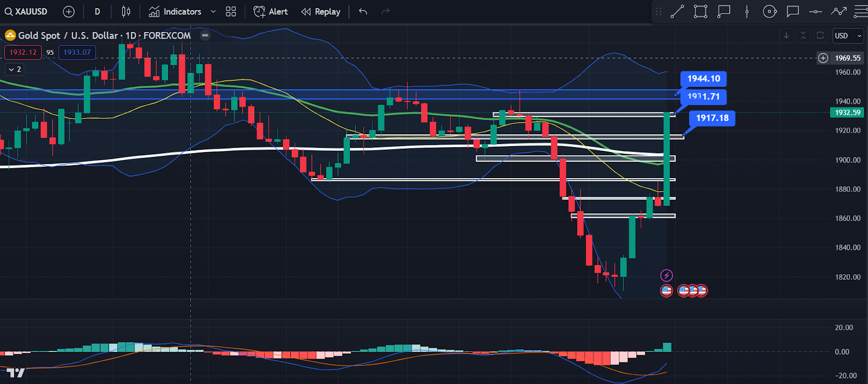
Task: Open the USD currency dropdown
Action: point(848,36)
